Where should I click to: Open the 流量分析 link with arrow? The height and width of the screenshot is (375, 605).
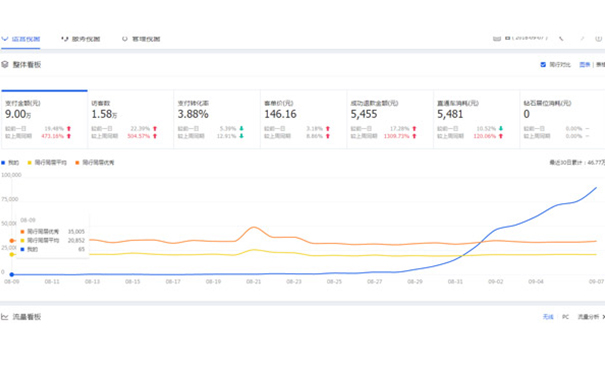click(x=591, y=317)
